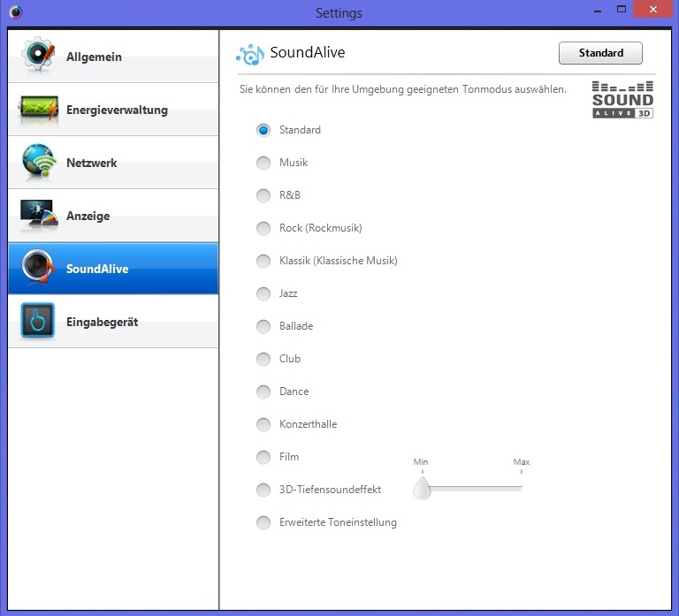Screen dimensions: 679x616
Task: Click the Standard reset button
Action: click(x=600, y=53)
